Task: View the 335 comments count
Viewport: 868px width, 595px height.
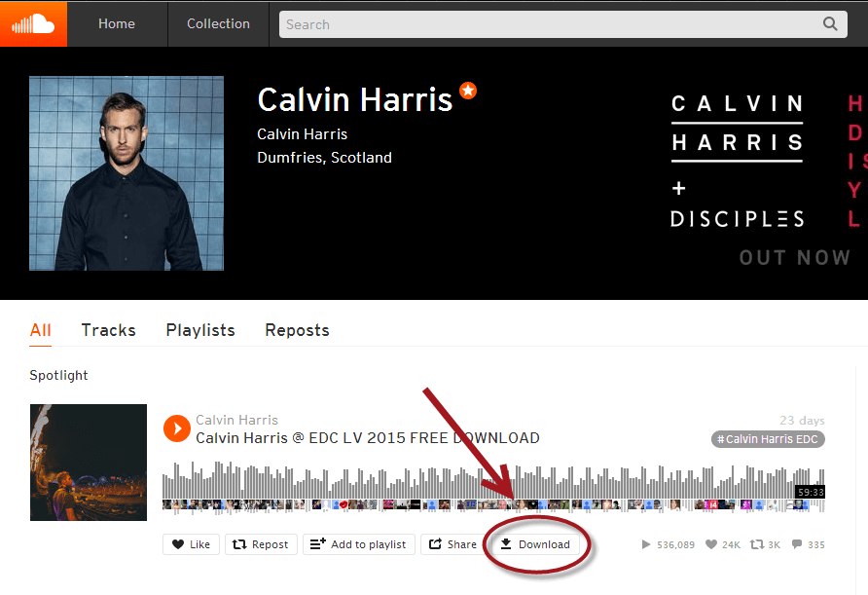Action: pyautogui.click(x=809, y=544)
